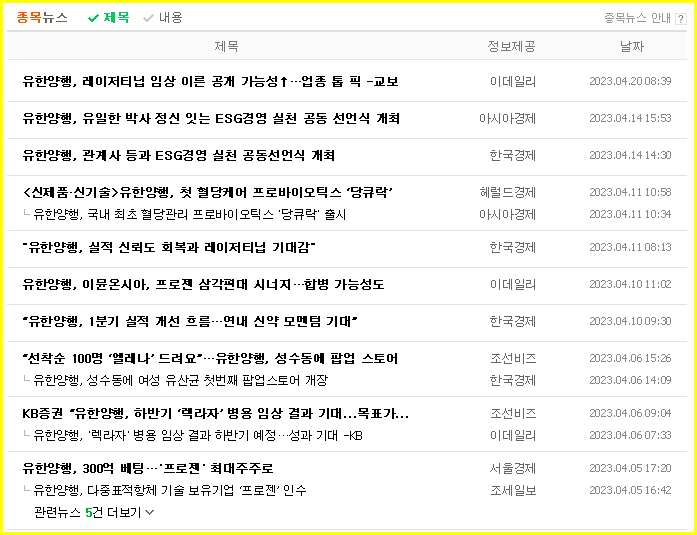Click the date 2023.04.05 16:42
697x535 pixels.
pos(630,490)
